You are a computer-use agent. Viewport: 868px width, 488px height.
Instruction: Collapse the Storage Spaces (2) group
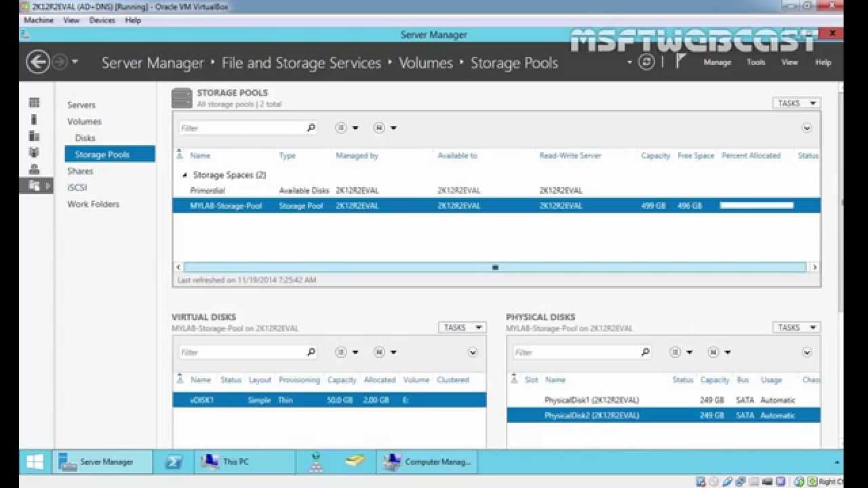click(x=185, y=175)
